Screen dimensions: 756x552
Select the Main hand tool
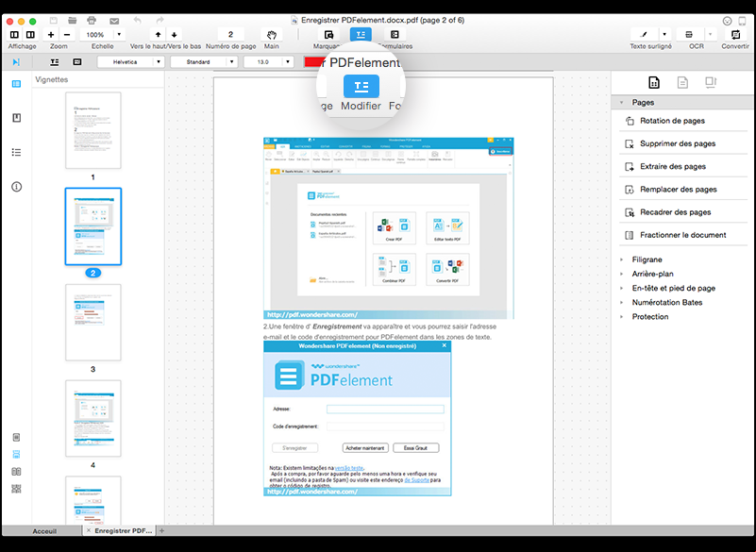point(272,34)
